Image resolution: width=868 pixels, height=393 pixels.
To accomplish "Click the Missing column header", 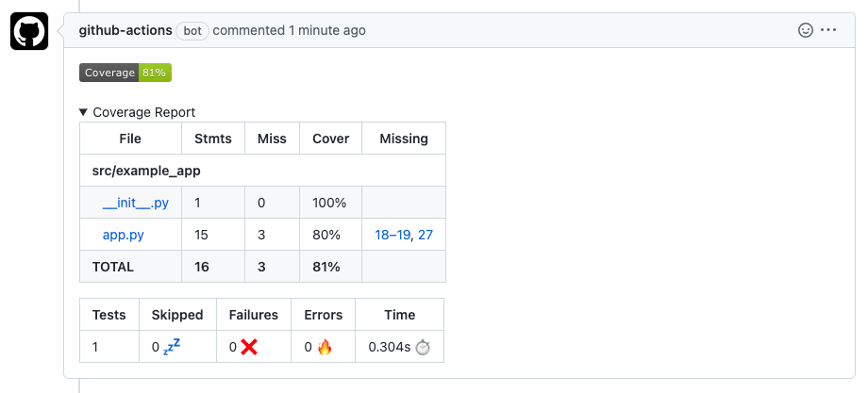I will pos(404,139).
